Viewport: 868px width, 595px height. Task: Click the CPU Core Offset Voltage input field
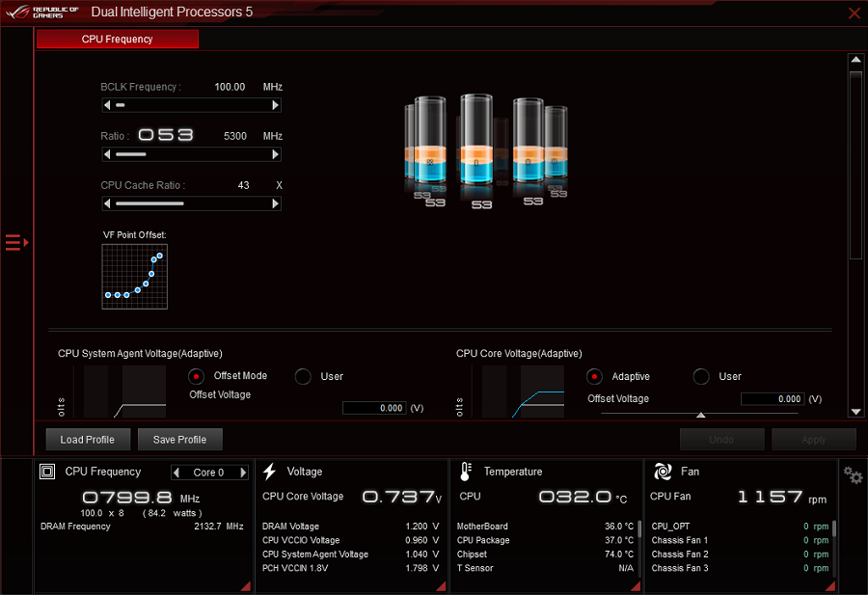click(x=773, y=399)
